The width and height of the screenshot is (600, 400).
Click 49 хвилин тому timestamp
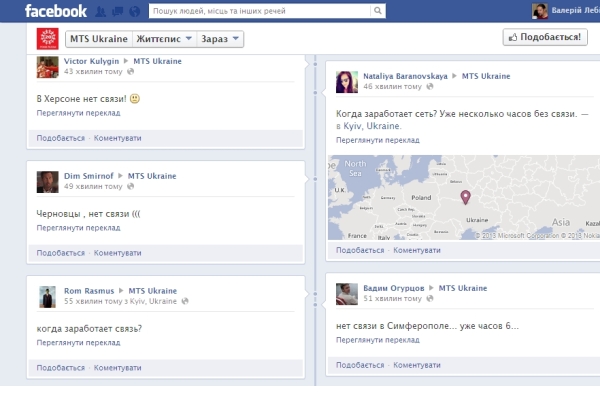point(93,186)
